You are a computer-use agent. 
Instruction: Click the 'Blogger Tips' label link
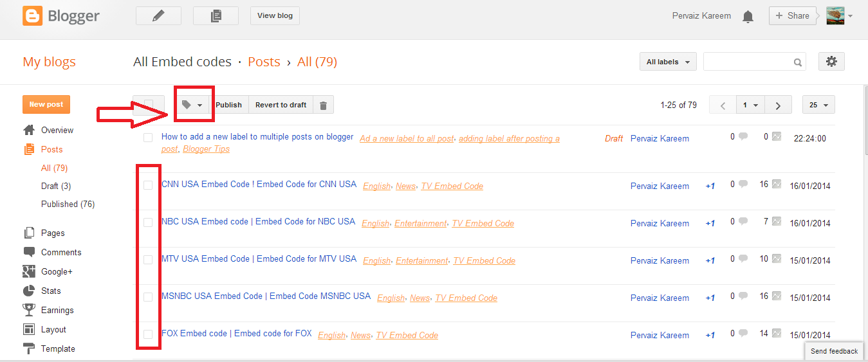206,149
